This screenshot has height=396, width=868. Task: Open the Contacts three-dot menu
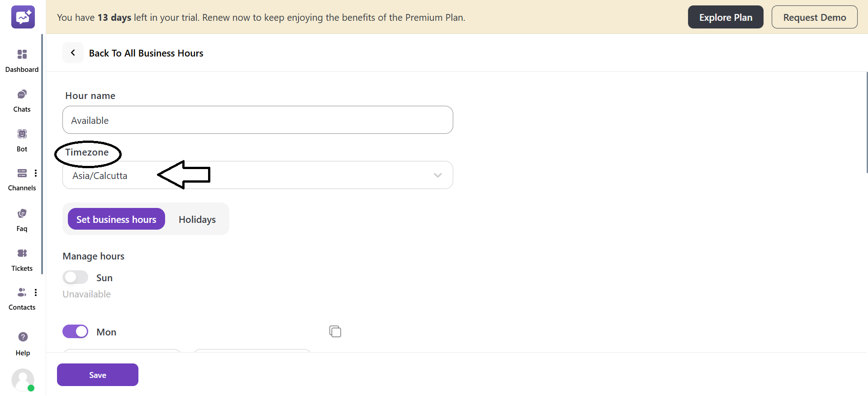pyautogui.click(x=36, y=292)
